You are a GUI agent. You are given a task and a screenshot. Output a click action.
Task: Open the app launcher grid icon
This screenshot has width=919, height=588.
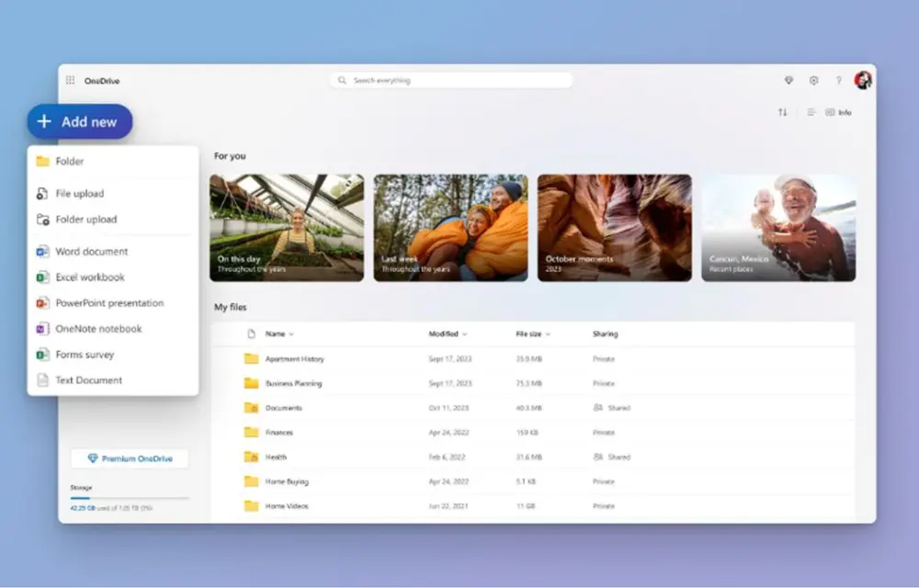pyautogui.click(x=71, y=81)
